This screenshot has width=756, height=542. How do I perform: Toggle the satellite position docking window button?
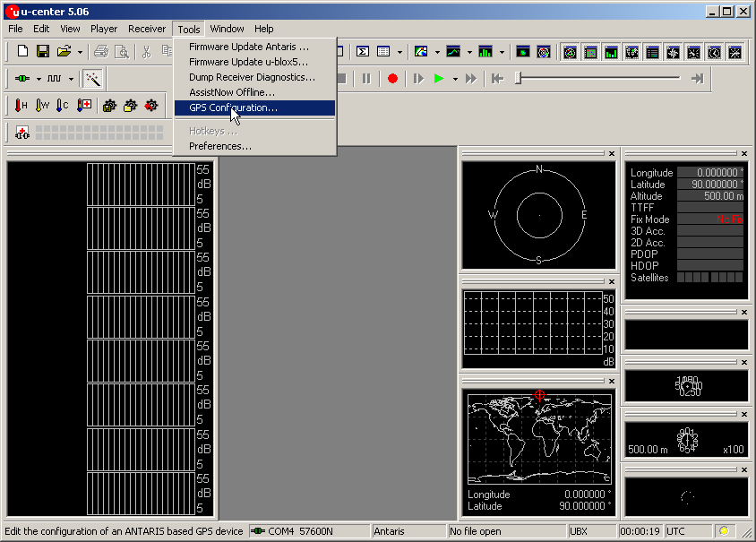point(570,52)
